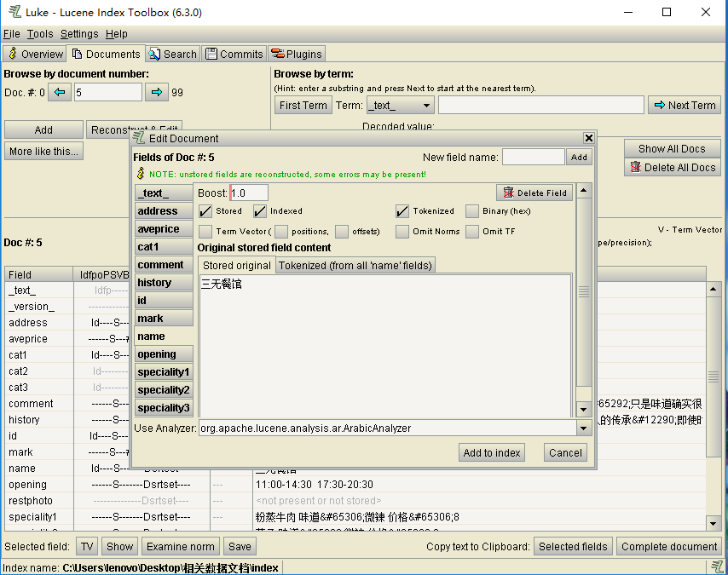728x575 pixels.
Task: Open the Help menu
Action: tap(117, 34)
